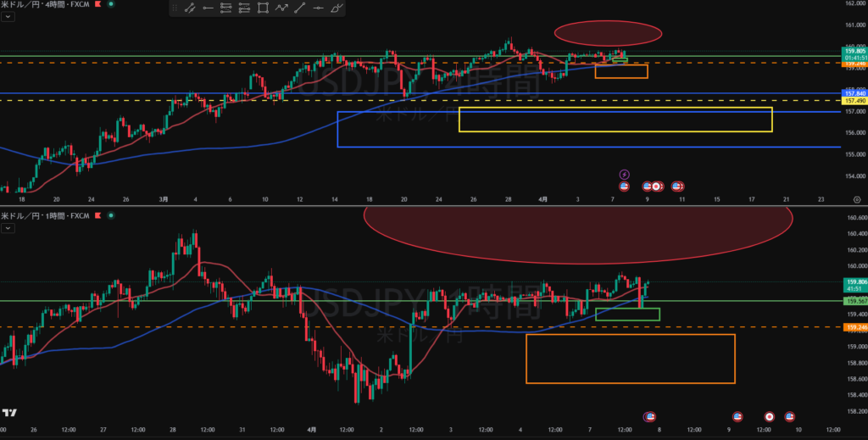Select the rectangle shape drawing tool
Viewport: 868px width, 440px height.
pyautogui.click(x=263, y=8)
